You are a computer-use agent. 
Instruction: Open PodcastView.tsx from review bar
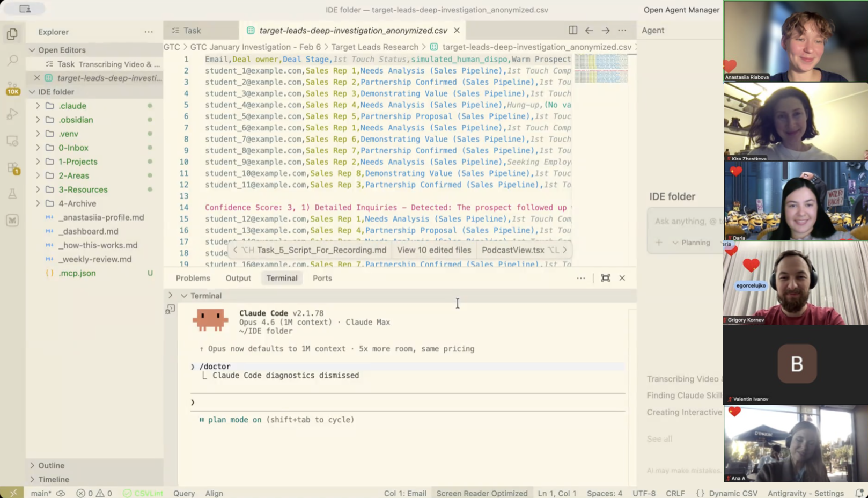[513, 250]
